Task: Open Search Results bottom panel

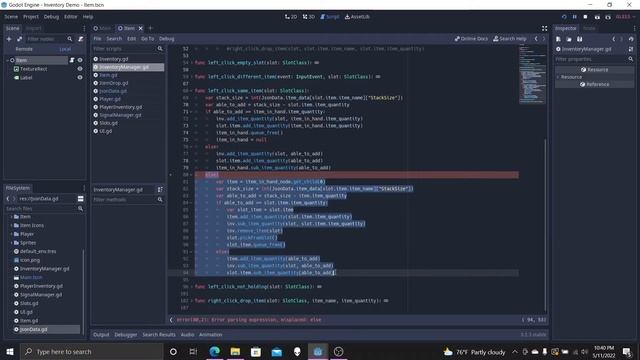Action: [159, 335]
